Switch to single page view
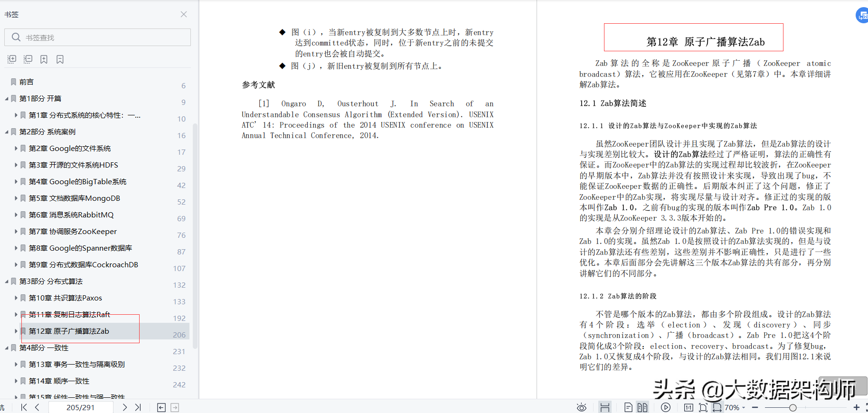Viewport: 868px width, 413px height. 628,407
